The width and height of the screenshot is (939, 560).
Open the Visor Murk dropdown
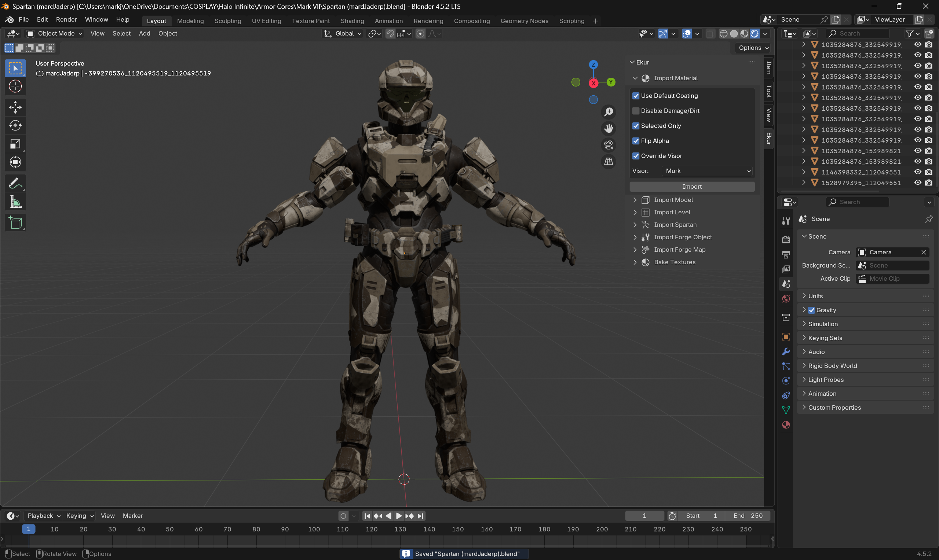tap(707, 171)
